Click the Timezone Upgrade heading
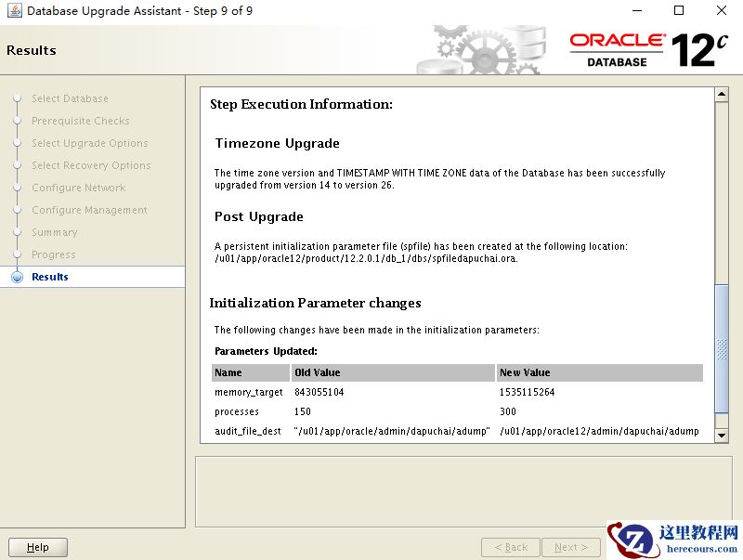Screen dimensions: 743x560 point(277,143)
